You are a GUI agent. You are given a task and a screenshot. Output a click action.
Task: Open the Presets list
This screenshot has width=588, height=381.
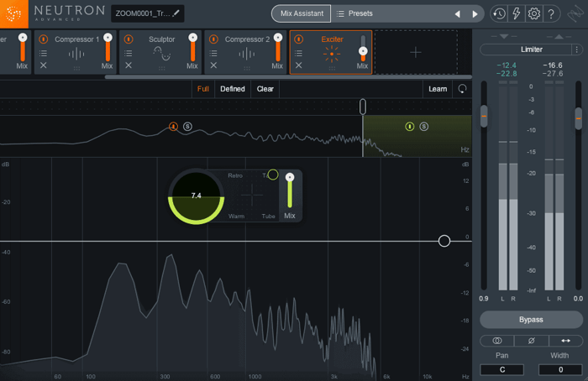click(354, 13)
